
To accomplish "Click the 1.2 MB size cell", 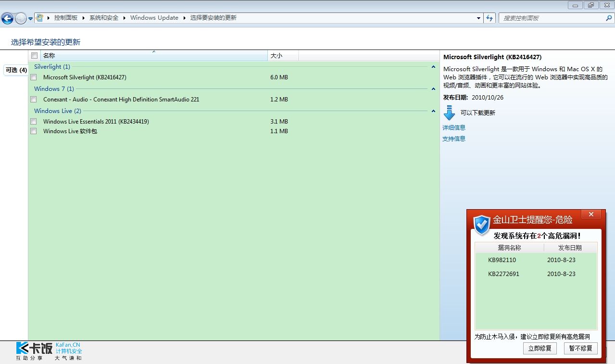I will [x=279, y=100].
